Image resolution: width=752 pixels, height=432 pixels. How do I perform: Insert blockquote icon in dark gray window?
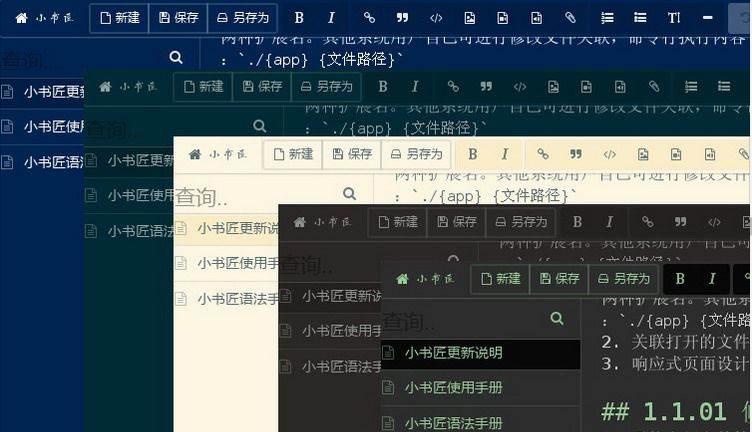(x=681, y=222)
